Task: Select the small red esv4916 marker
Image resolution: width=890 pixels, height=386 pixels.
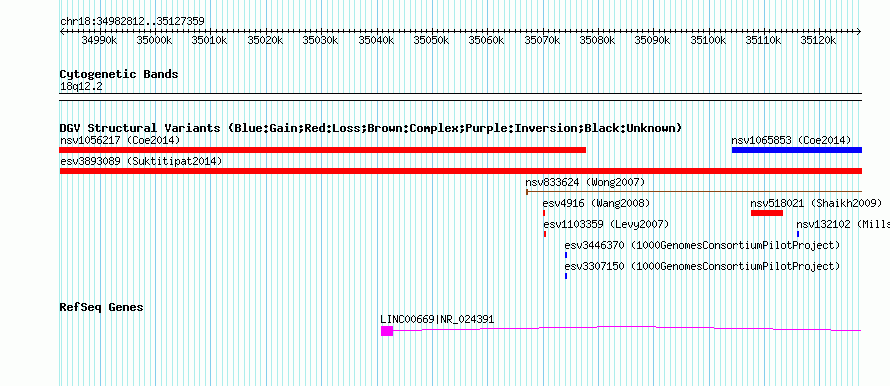Action: (544, 213)
